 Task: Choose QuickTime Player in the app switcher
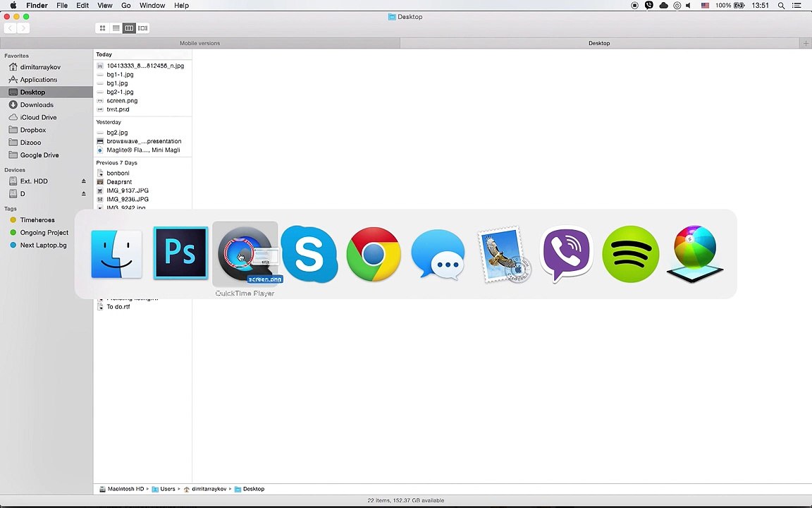(x=245, y=254)
